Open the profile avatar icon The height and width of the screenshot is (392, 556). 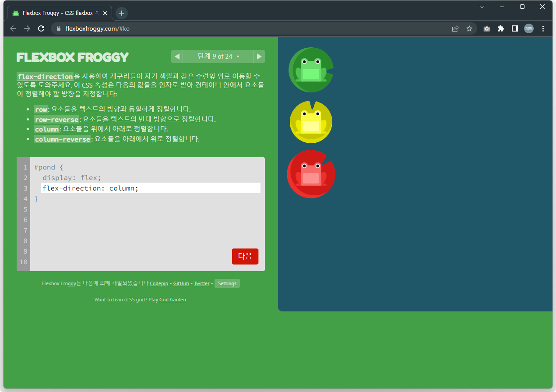(529, 28)
